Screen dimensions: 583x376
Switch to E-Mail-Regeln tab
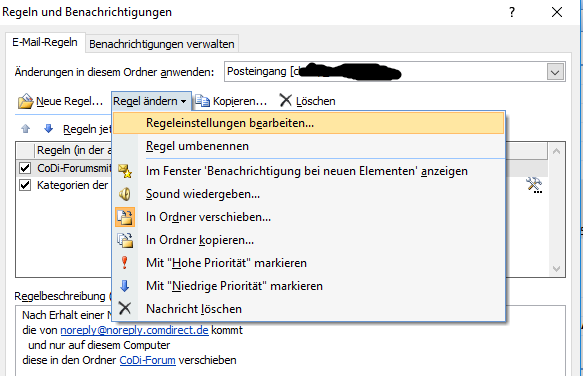point(45,42)
